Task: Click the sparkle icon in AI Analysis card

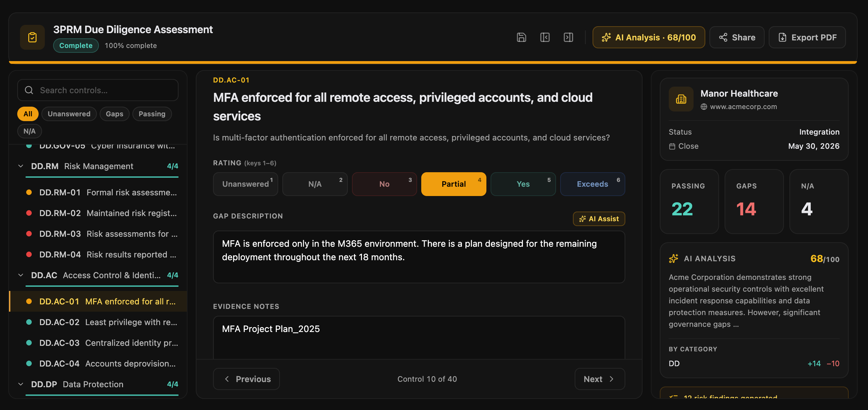Action: coord(674,258)
